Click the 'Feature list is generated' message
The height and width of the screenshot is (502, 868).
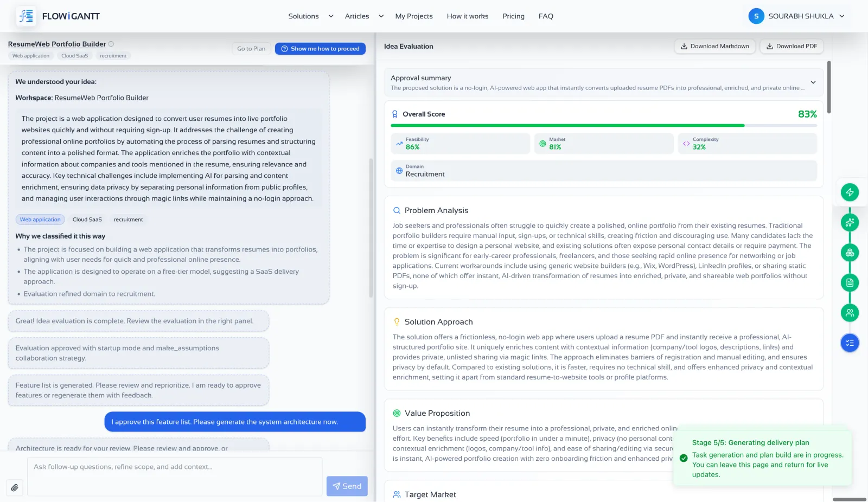click(x=138, y=390)
